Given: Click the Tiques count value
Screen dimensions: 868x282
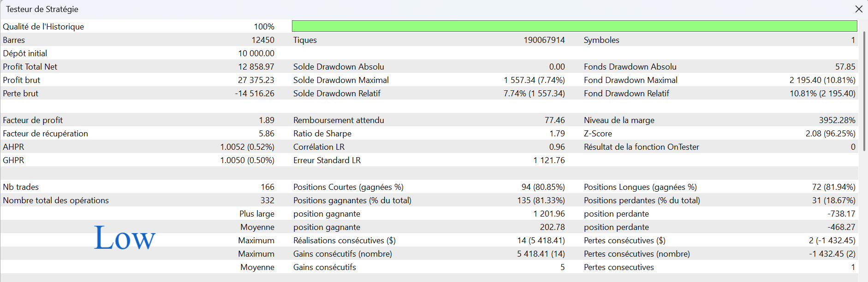Looking at the screenshot, I should coord(544,40).
